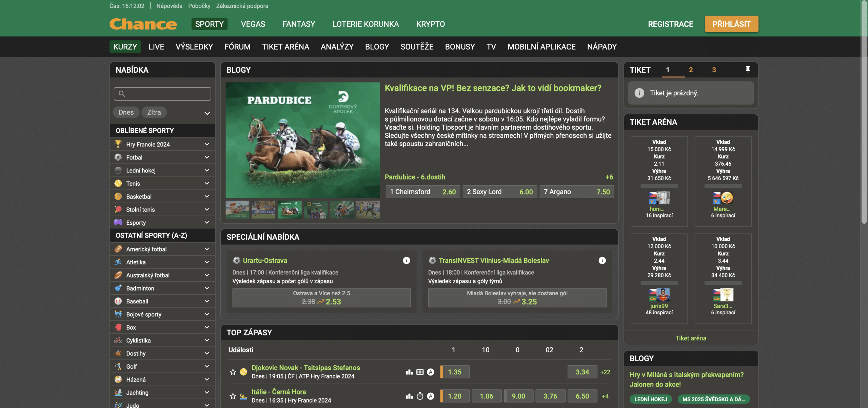Click the search magnifier icon in Nabídka

[x=122, y=94]
